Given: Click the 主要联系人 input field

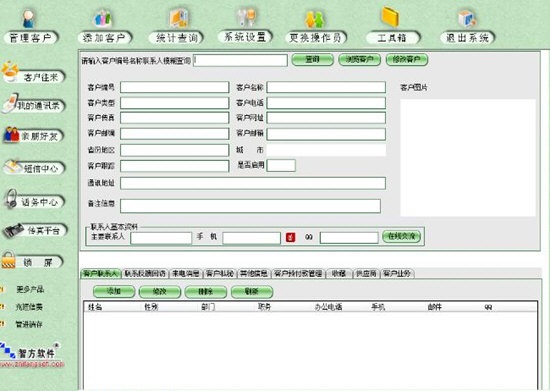Looking at the screenshot, I should pos(161,238).
